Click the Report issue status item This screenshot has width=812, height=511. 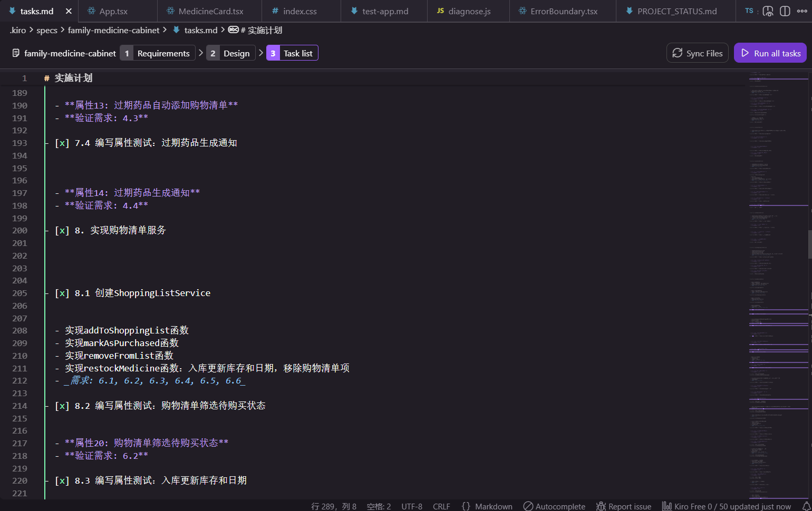(x=624, y=506)
